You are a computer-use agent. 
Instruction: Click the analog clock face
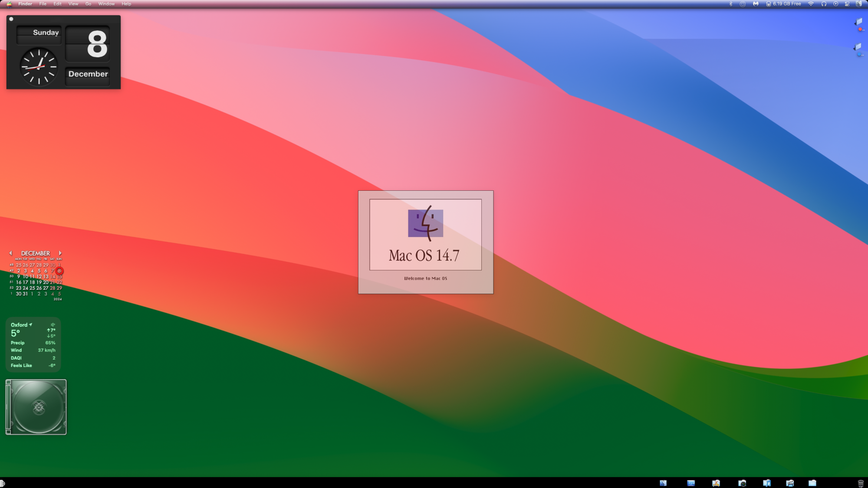coord(39,66)
